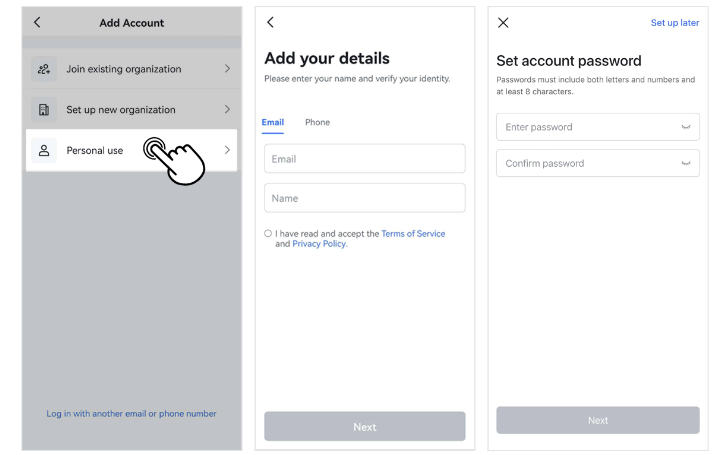Open the Privacy Policy link
This screenshot has height=455, width=716.
pos(319,244)
